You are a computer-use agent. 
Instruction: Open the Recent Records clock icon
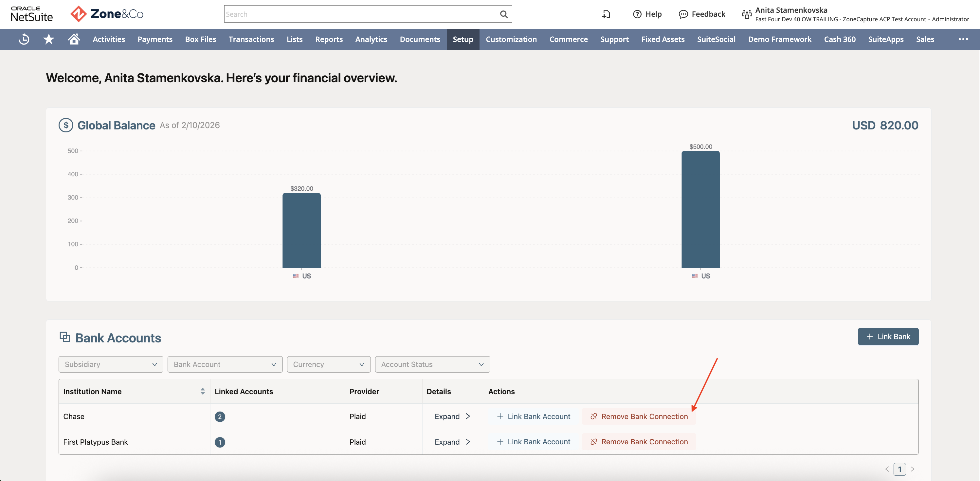24,39
